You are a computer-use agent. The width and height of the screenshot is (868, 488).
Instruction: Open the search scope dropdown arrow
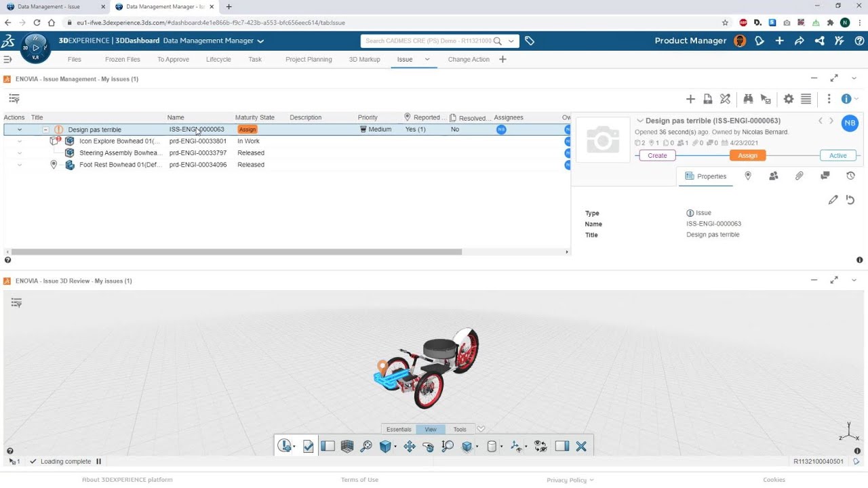[511, 41]
